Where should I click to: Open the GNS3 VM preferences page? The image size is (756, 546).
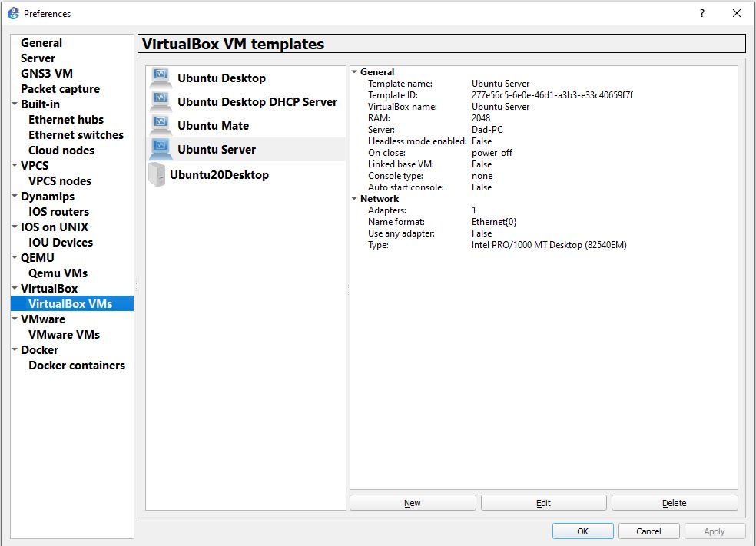point(47,74)
